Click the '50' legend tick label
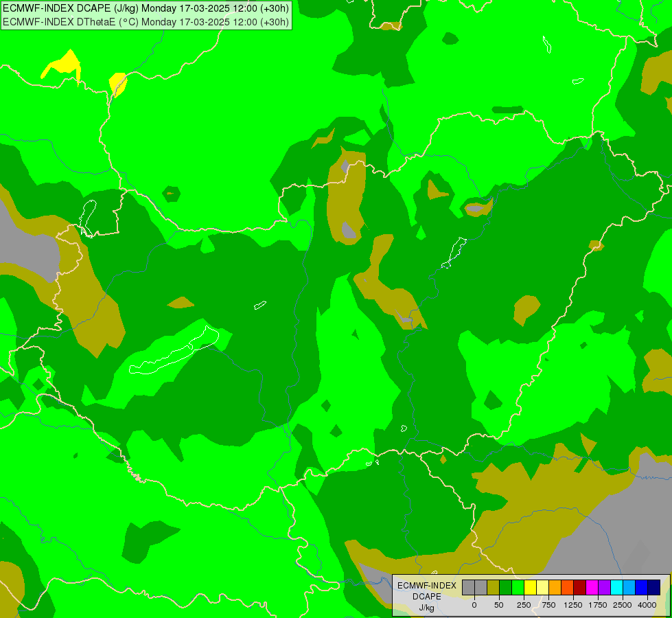The height and width of the screenshot is (618, 672). point(499,605)
